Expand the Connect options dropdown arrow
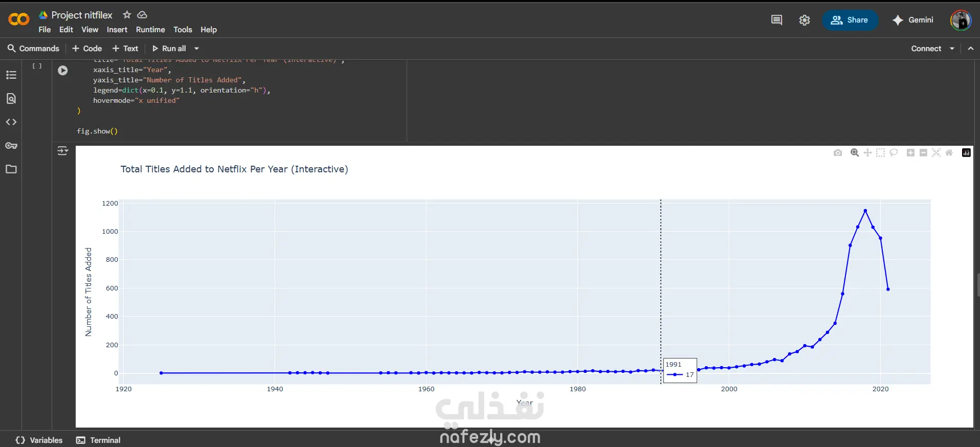The image size is (980, 447). click(952, 49)
